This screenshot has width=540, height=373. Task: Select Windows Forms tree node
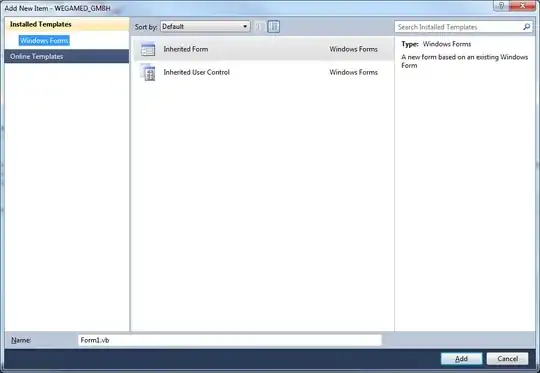[44, 41]
